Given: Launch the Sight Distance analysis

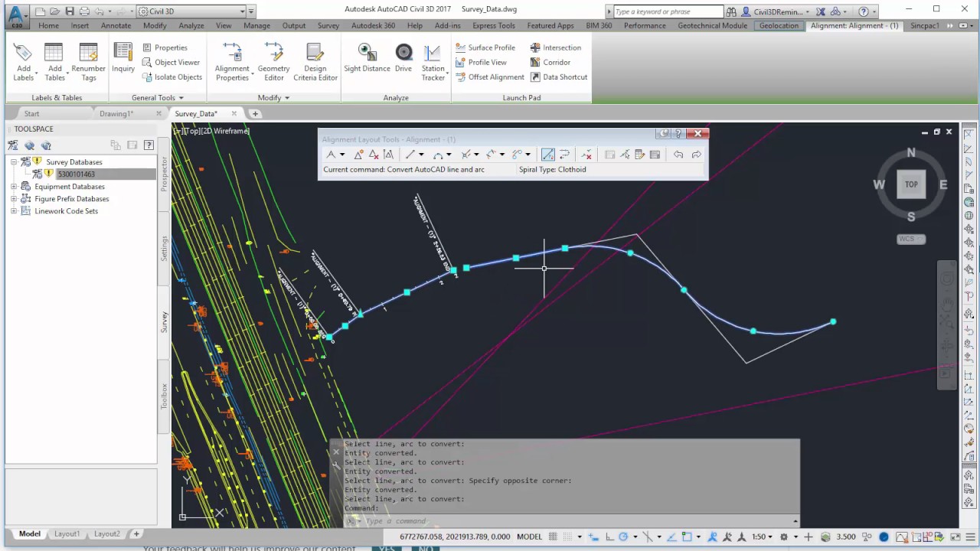Looking at the screenshot, I should click(367, 58).
